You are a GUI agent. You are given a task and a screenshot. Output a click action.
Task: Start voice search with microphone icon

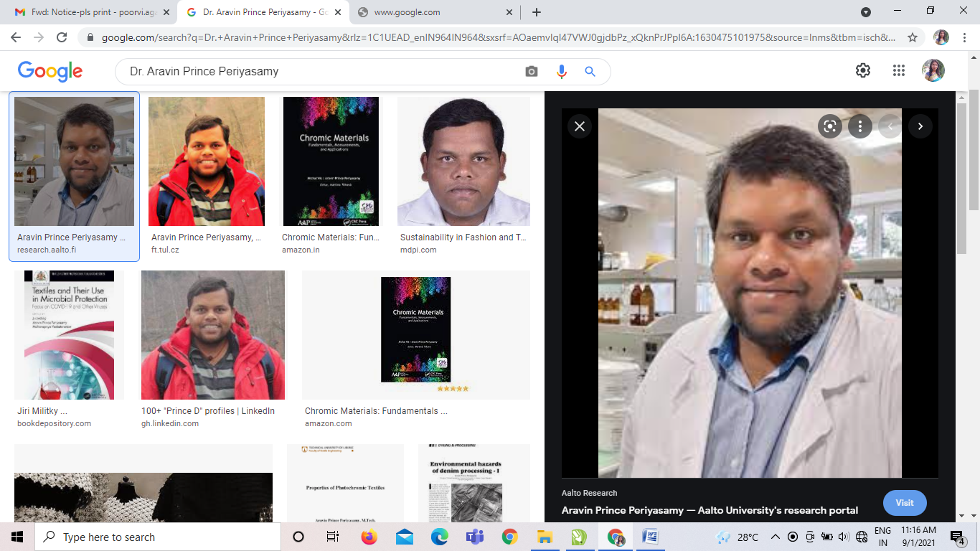pyautogui.click(x=561, y=72)
